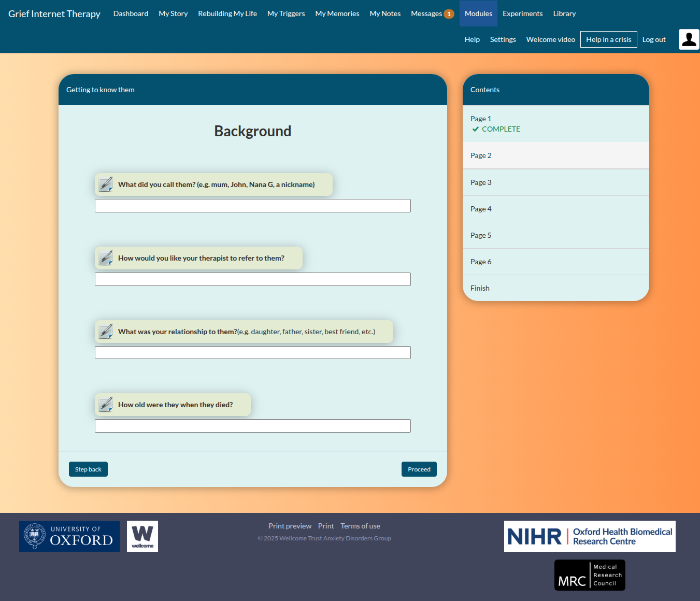Open Help in a crisis
This screenshot has height=601, width=700.
(608, 39)
